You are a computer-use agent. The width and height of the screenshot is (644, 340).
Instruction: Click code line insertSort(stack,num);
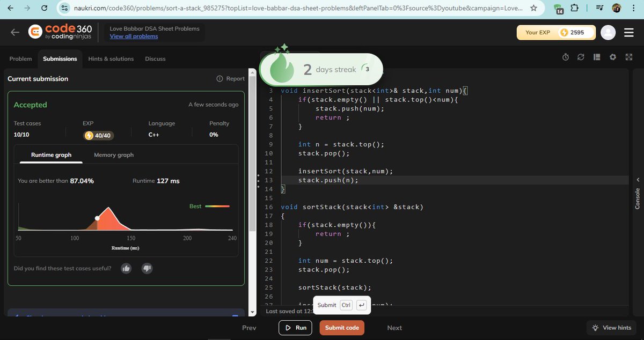[346, 171]
